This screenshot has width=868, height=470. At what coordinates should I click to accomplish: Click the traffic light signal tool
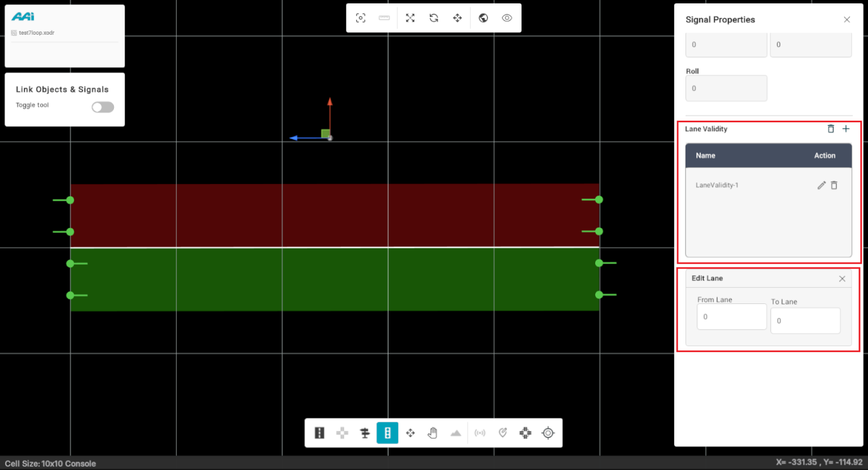(x=387, y=433)
